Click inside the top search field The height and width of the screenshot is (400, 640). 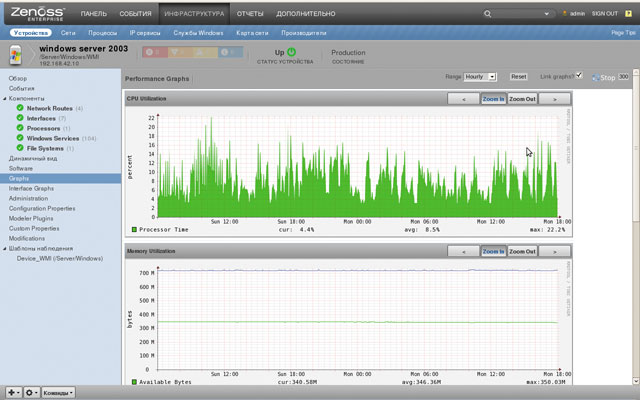tap(518, 14)
